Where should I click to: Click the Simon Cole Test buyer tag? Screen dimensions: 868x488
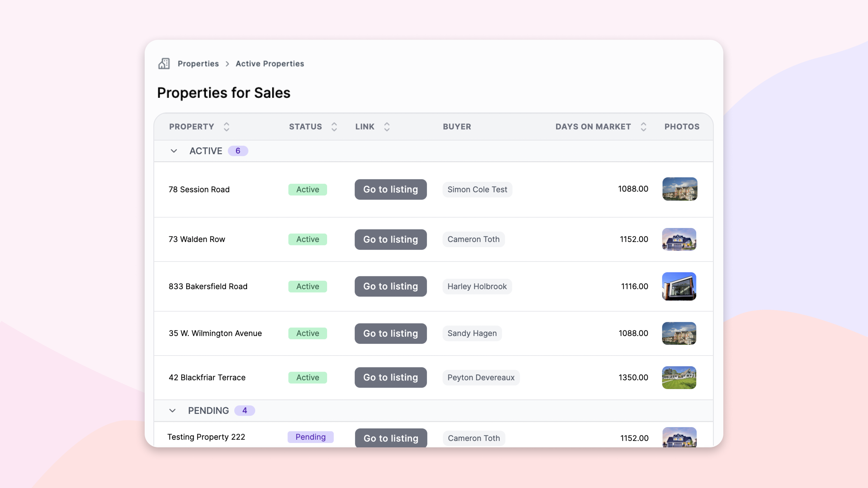tap(477, 189)
